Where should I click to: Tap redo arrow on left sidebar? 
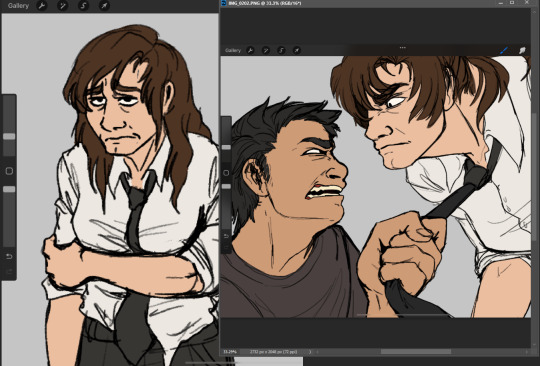(9, 271)
